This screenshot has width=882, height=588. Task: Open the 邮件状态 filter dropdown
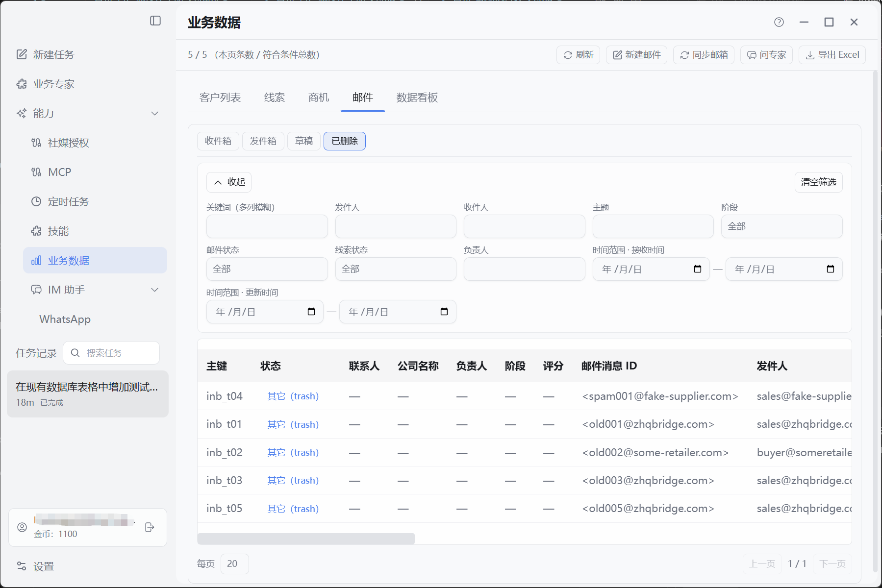(267, 269)
